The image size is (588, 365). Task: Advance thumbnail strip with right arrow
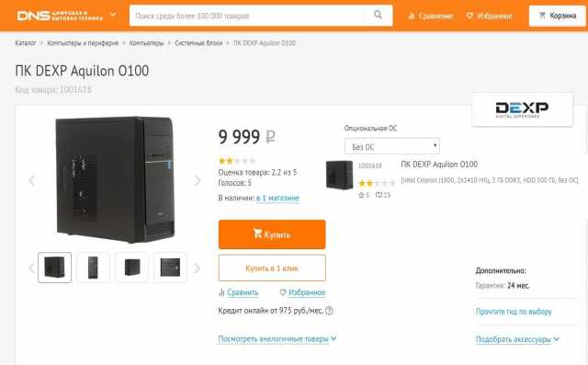click(197, 268)
